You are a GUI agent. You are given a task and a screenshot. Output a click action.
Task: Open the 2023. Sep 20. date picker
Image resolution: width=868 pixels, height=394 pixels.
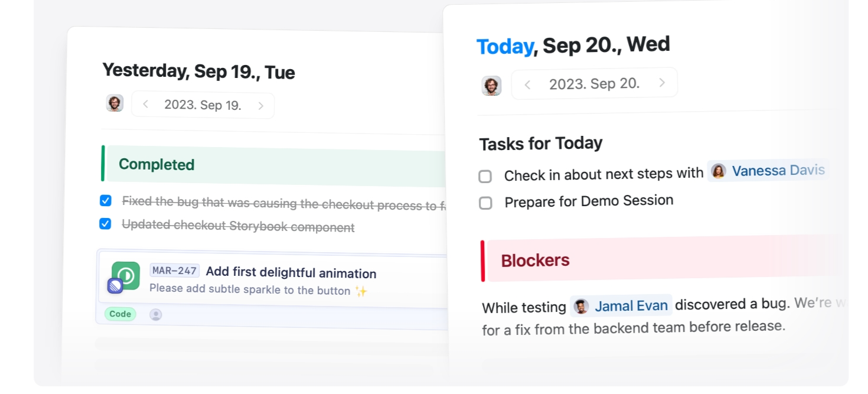pos(594,84)
